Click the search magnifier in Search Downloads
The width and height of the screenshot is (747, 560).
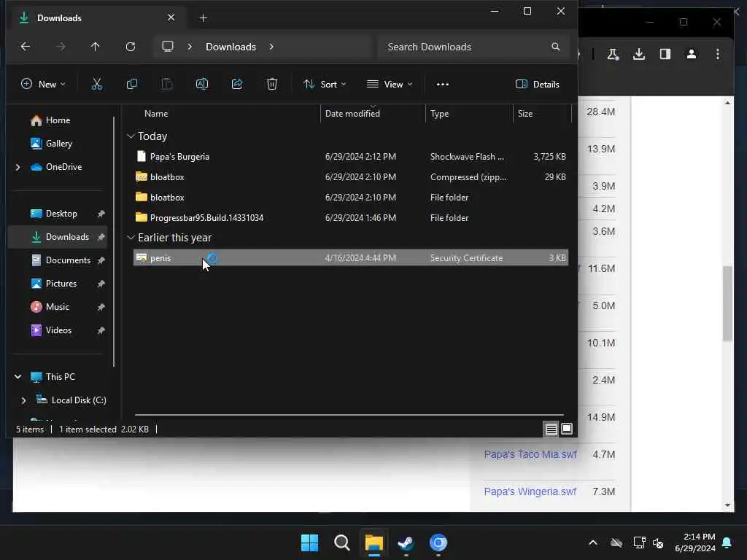pos(555,47)
